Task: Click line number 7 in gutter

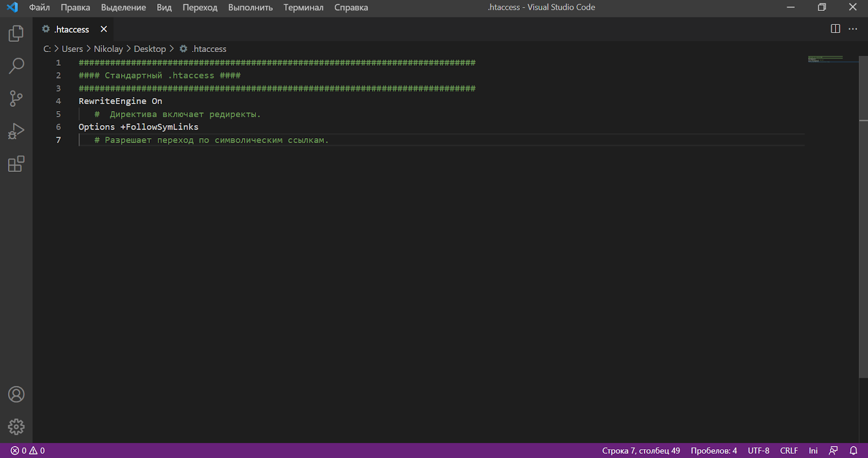Action: click(x=59, y=140)
